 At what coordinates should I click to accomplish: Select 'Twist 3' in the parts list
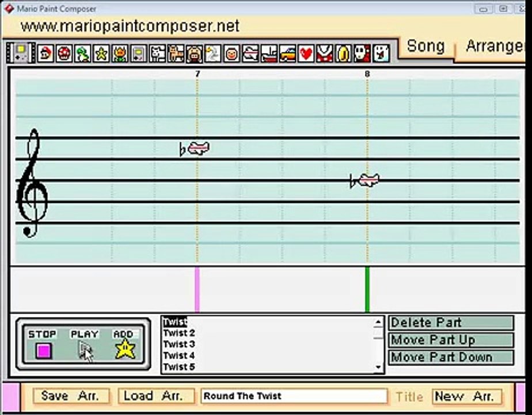179,344
